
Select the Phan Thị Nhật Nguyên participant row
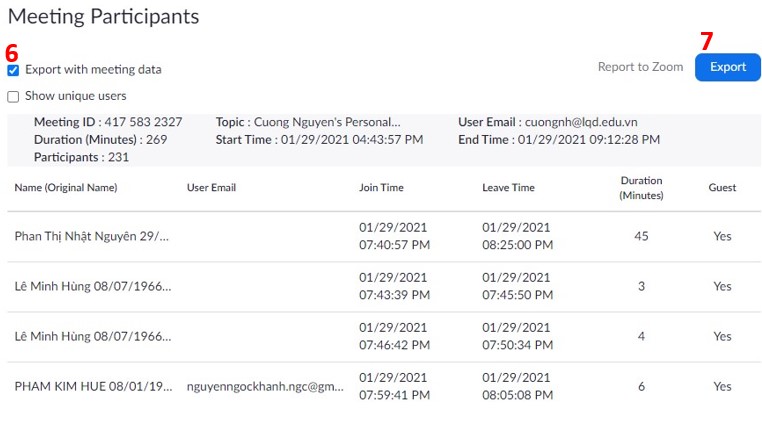point(92,236)
